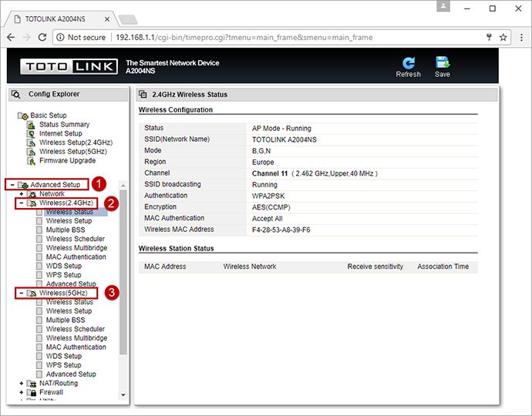Click the browser back arrow
Image resolution: width=532 pixels, height=416 pixels.
(x=11, y=37)
